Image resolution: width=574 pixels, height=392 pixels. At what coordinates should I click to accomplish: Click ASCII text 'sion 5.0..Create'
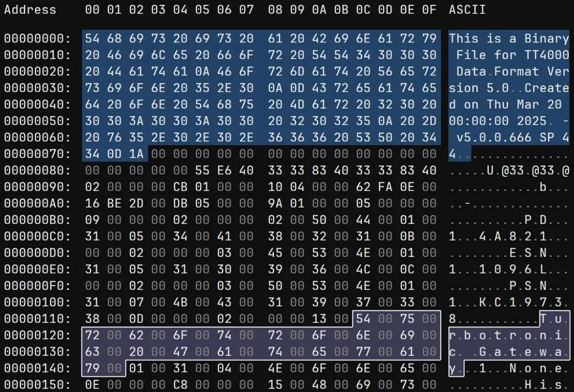(x=509, y=88)
